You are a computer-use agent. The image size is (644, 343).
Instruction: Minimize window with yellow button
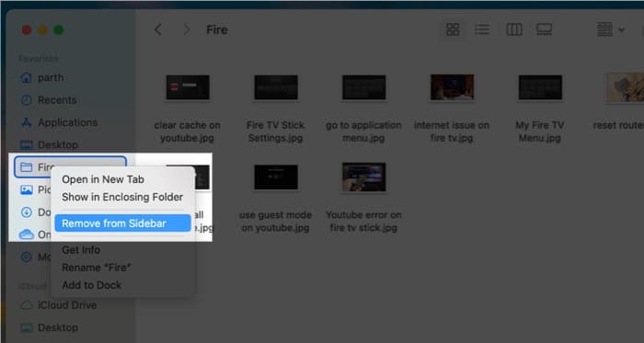[x=42, y=30]
